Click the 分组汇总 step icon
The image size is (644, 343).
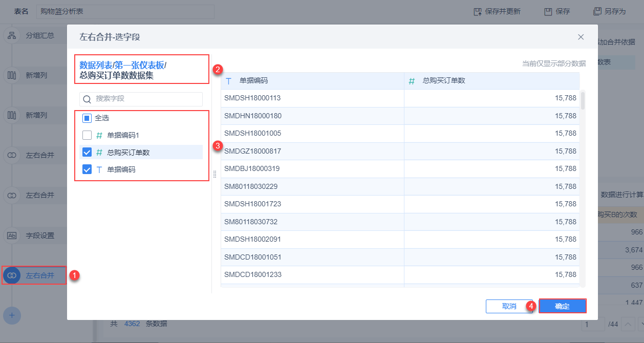tap(11, 36)
